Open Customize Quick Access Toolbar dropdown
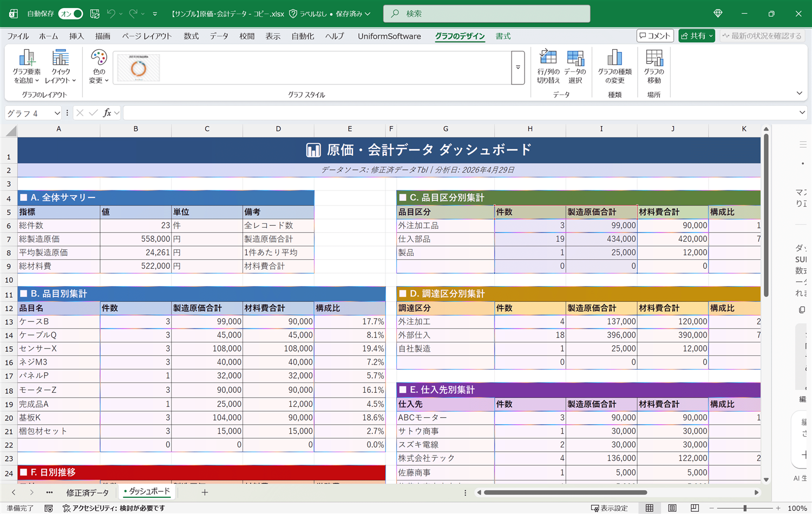The image size is (812, 514). [155, 14]
